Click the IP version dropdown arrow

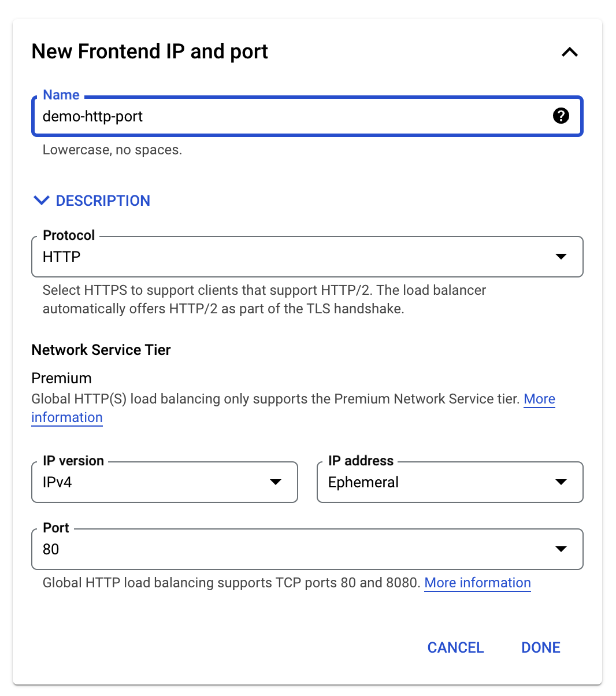tap(276, 482)
